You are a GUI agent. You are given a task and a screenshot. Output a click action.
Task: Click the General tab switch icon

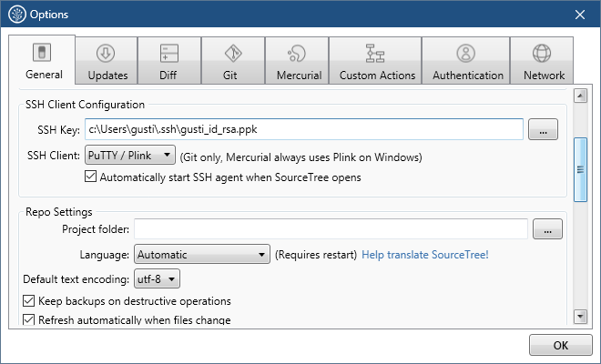click(x=43, y=53)
